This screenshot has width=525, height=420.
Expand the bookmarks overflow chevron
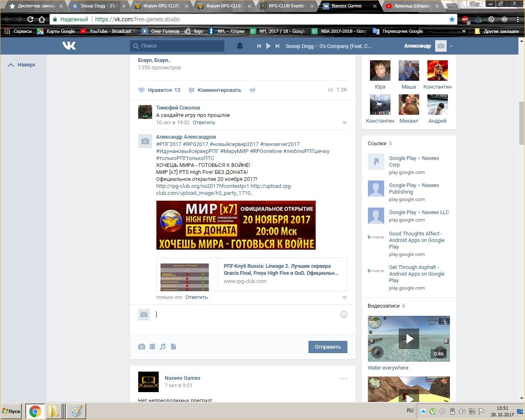pyautogui.click(x=464, y=31)
